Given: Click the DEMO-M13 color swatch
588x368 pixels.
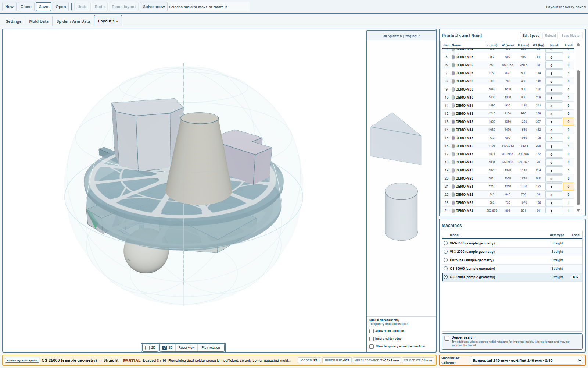Looking at the screenshot, I should [x=453, y=122].
